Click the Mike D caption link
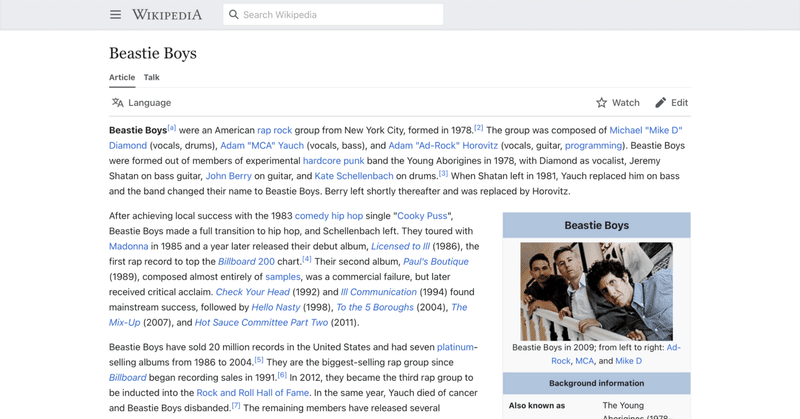This screenshot has height=419, width=800. (628, 360)
